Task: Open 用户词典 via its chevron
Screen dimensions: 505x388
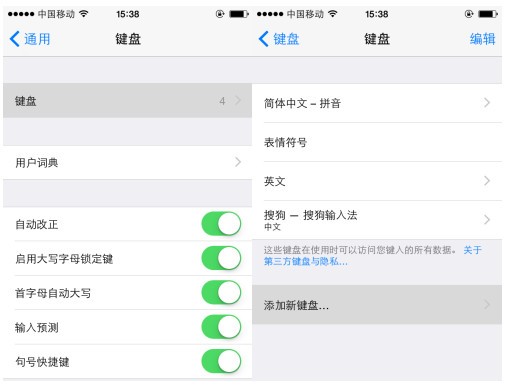Action: pyautogui.click(x=238, y=162)
